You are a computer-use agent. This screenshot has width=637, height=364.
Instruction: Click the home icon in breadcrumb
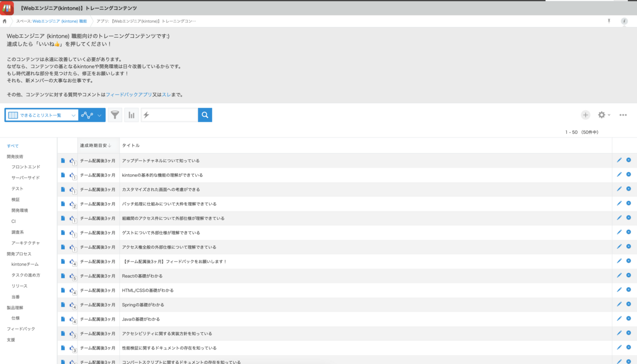5,21
